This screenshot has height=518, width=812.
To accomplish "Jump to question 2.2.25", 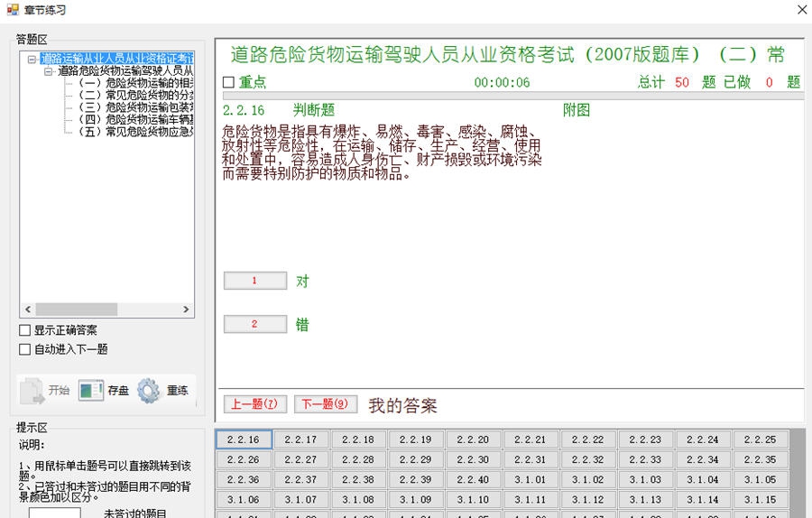I will (761, 439).
